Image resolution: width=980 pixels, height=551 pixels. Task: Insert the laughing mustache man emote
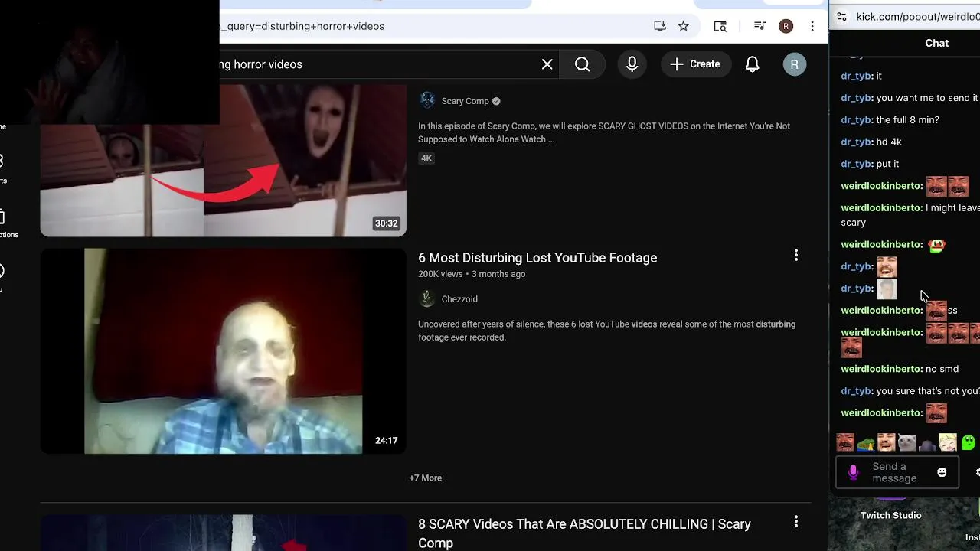pos(845,442)
